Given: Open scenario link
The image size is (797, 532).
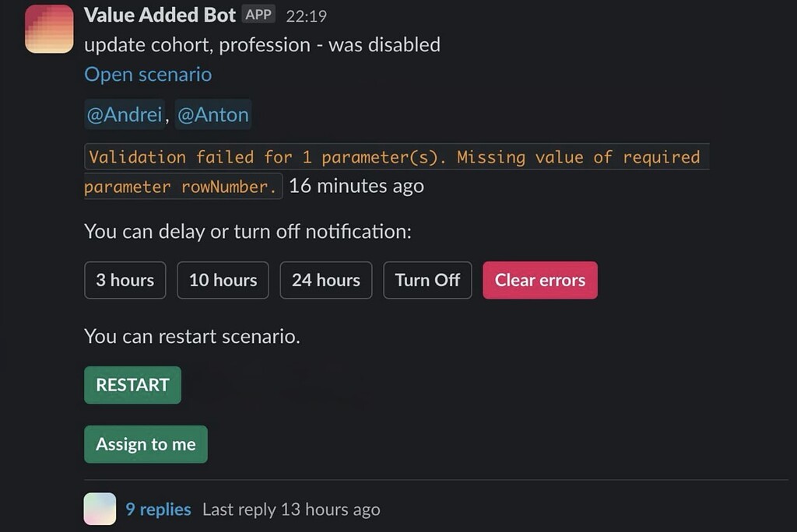Looking at the screenshot, I should click(x=147, y=74).
